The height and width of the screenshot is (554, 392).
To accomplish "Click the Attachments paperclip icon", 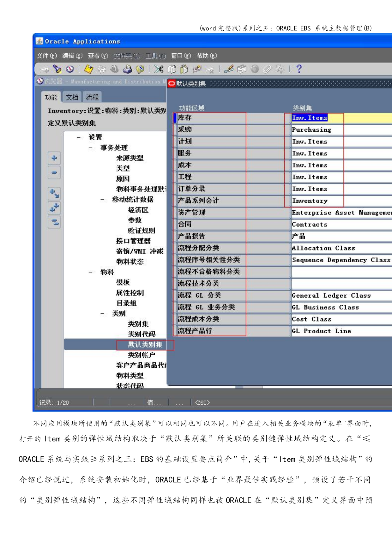I will (267, 69).
